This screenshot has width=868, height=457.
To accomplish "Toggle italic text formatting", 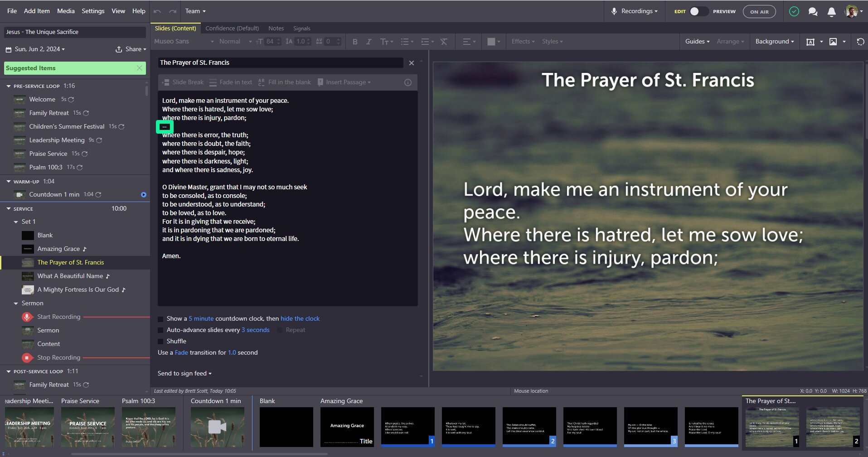I will pos(369,42).
